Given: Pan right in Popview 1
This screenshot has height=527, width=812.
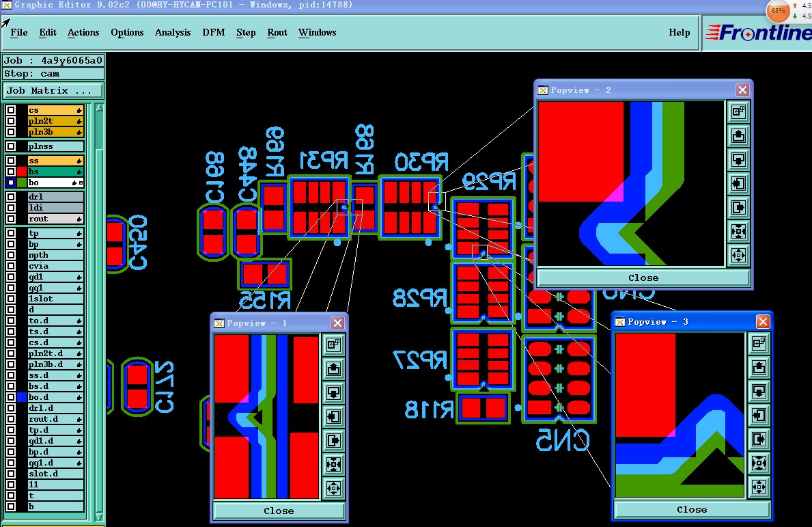Looking at the screenshot, I should (333, 440).
